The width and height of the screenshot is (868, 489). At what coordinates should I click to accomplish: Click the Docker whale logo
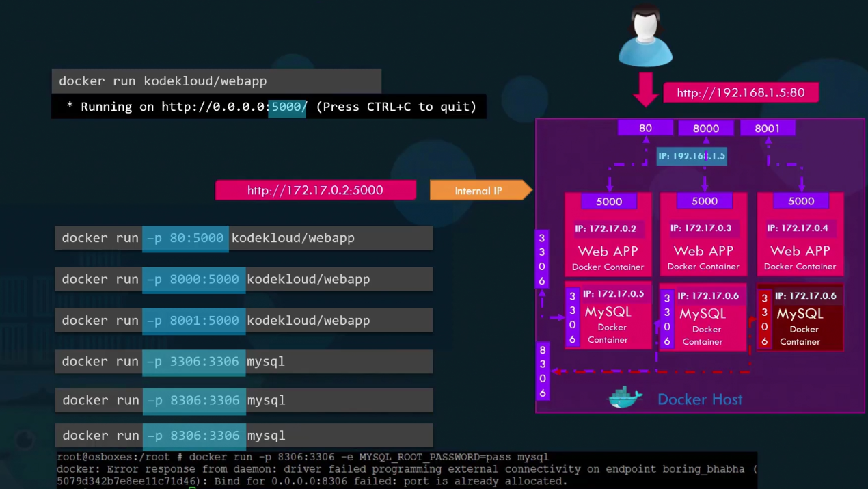(625, 397)
